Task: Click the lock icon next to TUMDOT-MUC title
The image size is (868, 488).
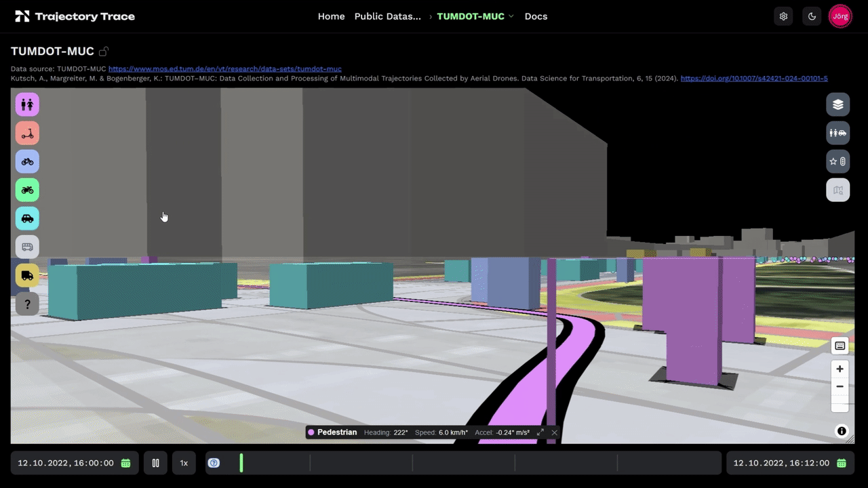Action: click(x=104, y=52)
